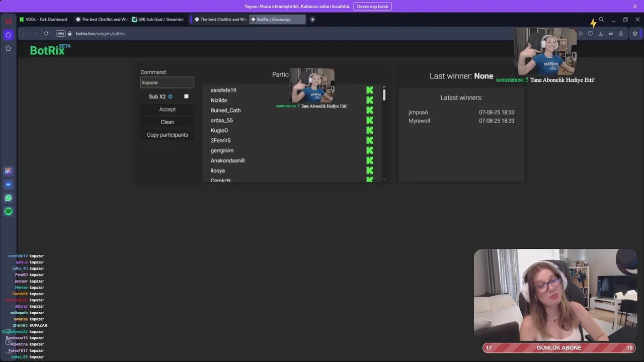Click the Kick icon beside ardaa_55
The width and height of the screenshot is (644, 362).
370,121
